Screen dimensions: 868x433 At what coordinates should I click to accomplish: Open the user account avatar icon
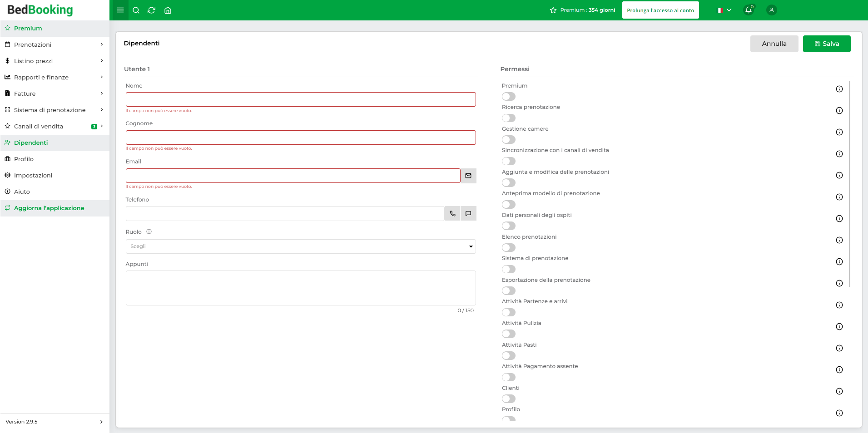[x=772, y=10]
